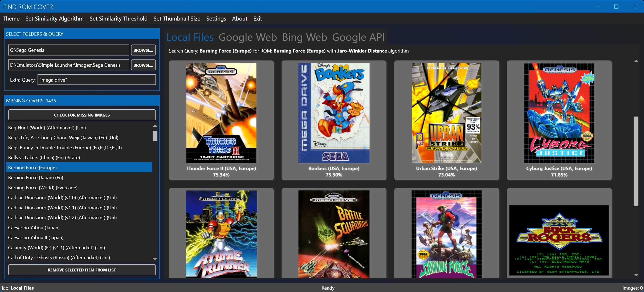Image resolution: width=644 pixels, height=292 pixels.
Task: Select Burning Force (World) (Evercade)
Action: click(79, 188)
